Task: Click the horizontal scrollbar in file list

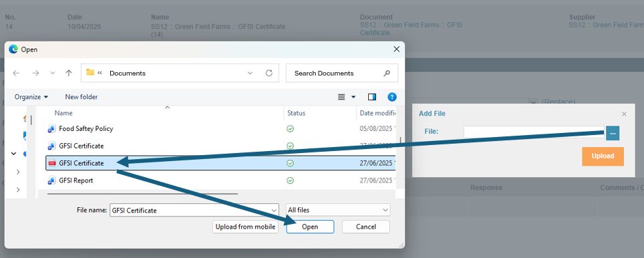Action: pos(142,193)
